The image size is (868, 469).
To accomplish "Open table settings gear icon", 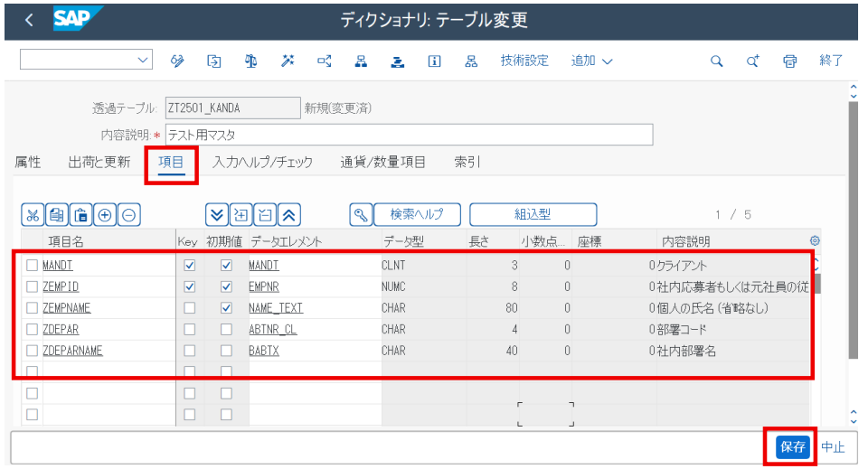I will point(815,240).
